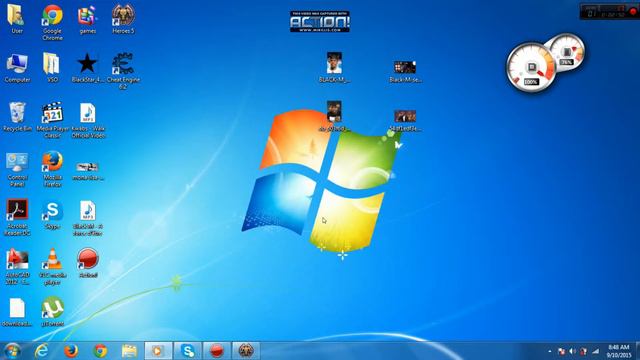Screen dimensions: 640x360
Task: Select the Control Panel desktop icon
Action: (17, 169)
